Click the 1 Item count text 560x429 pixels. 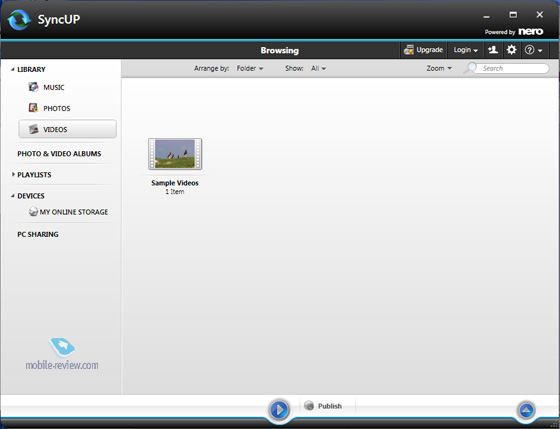click(175, 192)
